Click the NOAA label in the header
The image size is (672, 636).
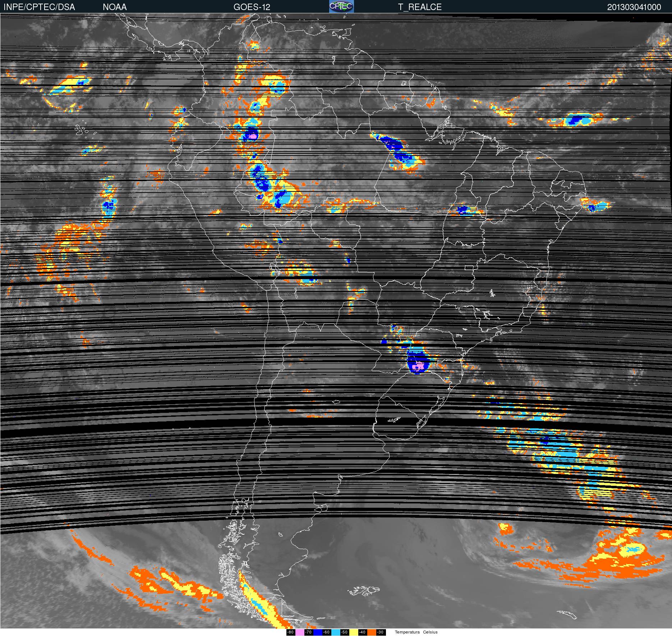click(x=115, y=7)
